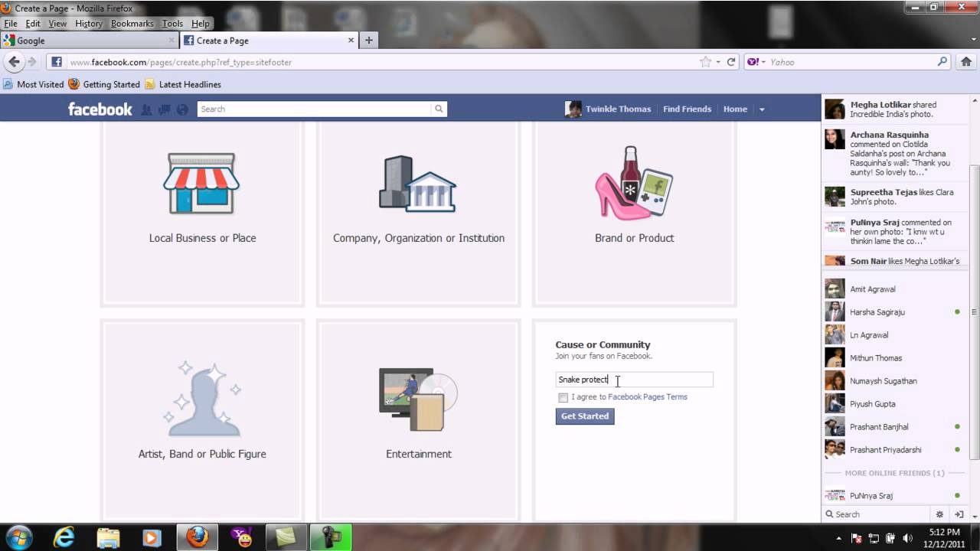
Task: Click the Facebook logo
Action: (100, 109)
